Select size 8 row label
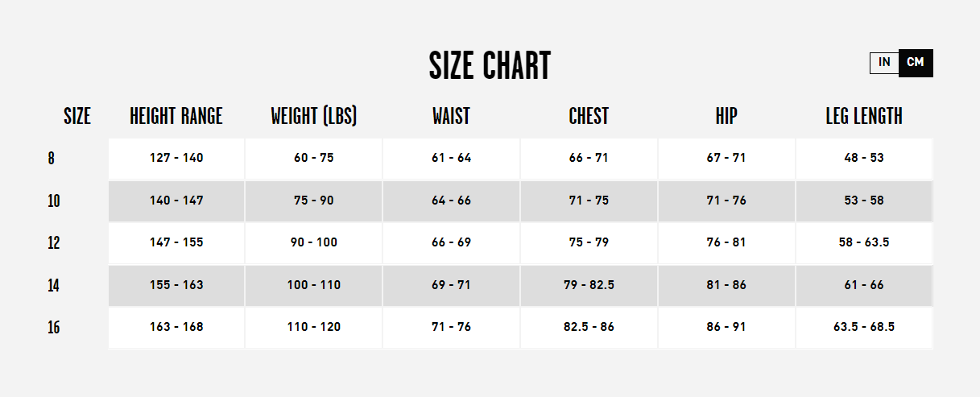This screenshot has width=980, height=397. point(52,159)
